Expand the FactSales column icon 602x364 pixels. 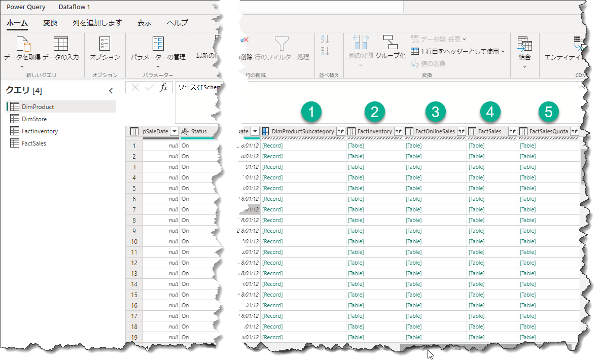click(513, 131)
